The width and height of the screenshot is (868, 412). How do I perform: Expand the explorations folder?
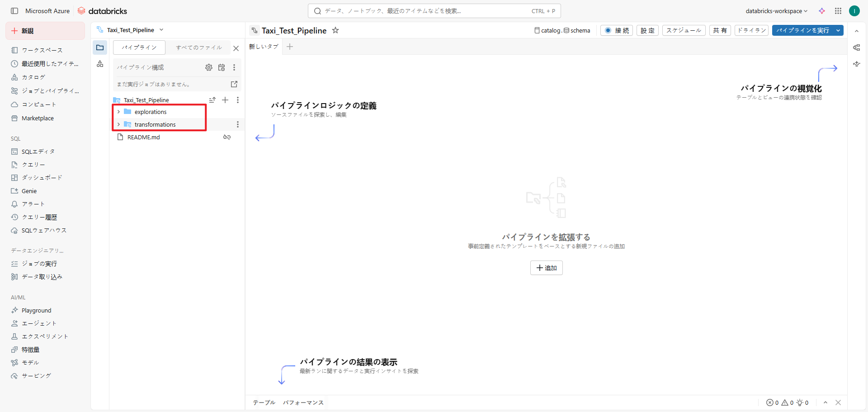(x=118, y=112)
